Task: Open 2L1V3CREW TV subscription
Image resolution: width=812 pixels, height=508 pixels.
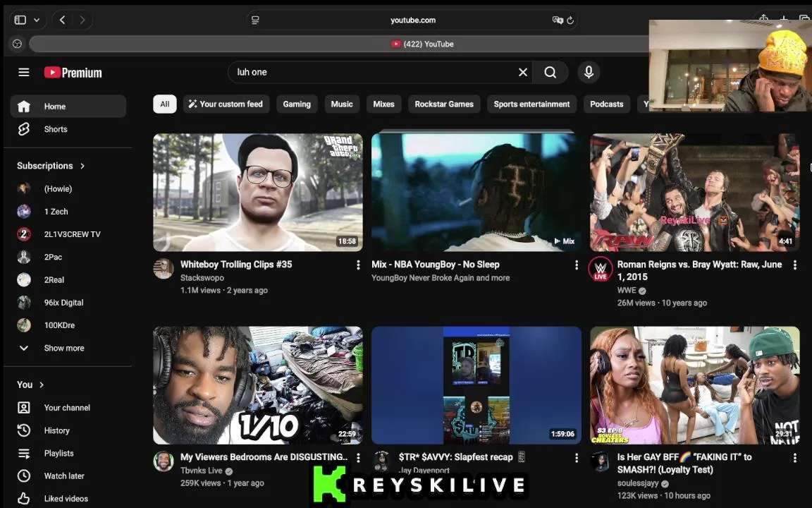Action: coord(68,234)
